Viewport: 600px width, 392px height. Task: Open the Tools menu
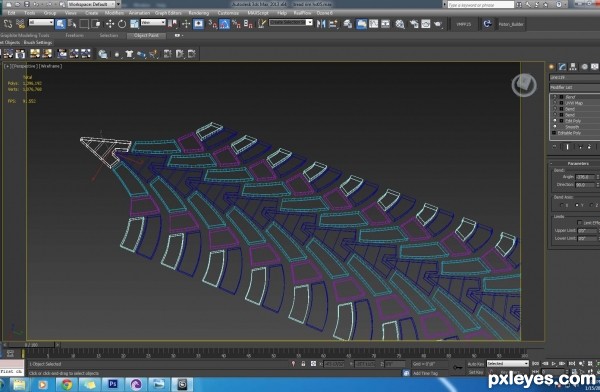click(x=29, y=13)
